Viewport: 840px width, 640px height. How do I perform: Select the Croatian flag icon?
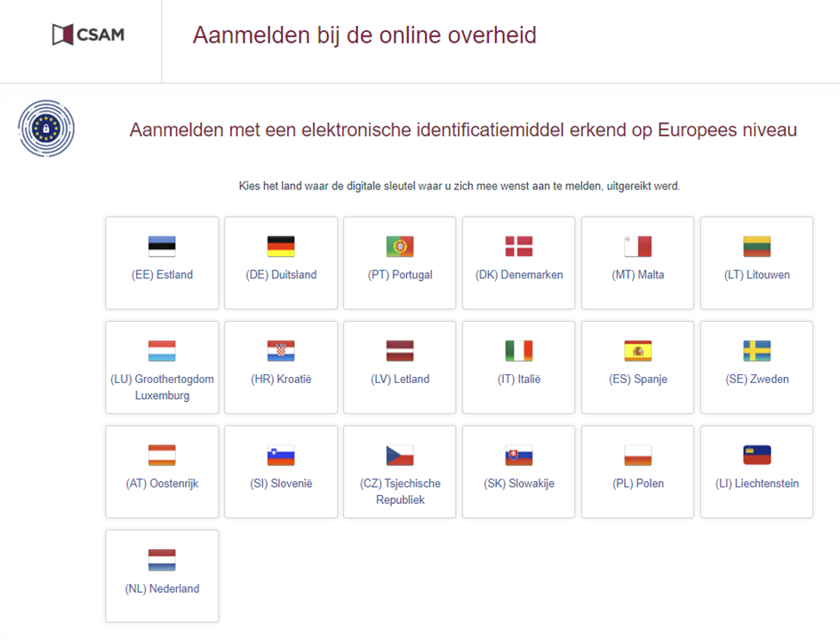click(281, 351)
